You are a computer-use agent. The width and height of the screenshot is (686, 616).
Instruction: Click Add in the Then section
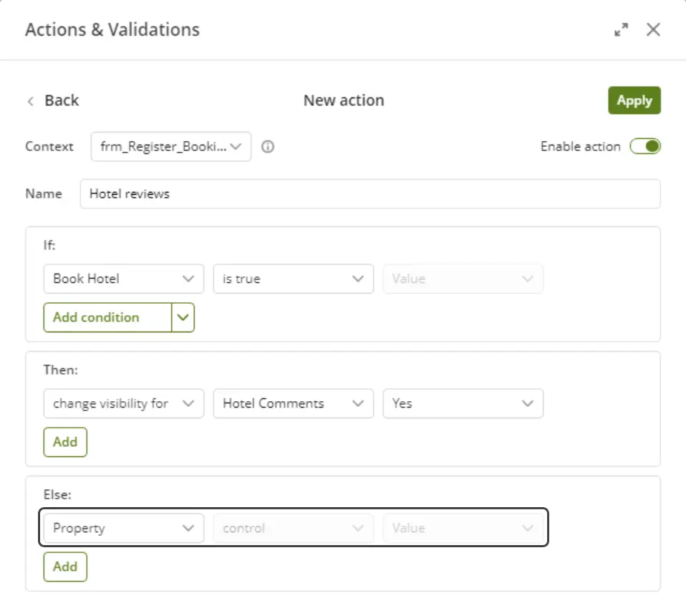(x=65, y=442)
